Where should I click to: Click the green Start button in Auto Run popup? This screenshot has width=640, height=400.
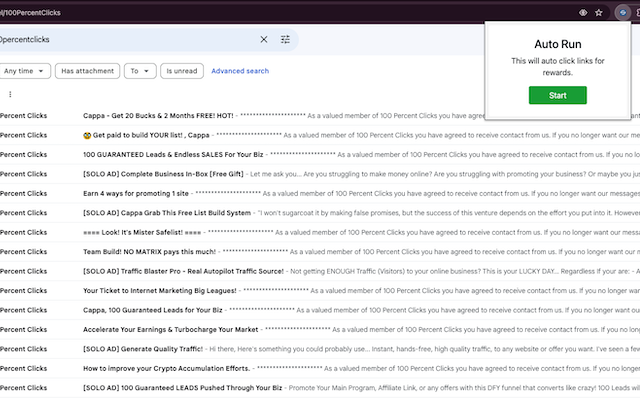558,95
